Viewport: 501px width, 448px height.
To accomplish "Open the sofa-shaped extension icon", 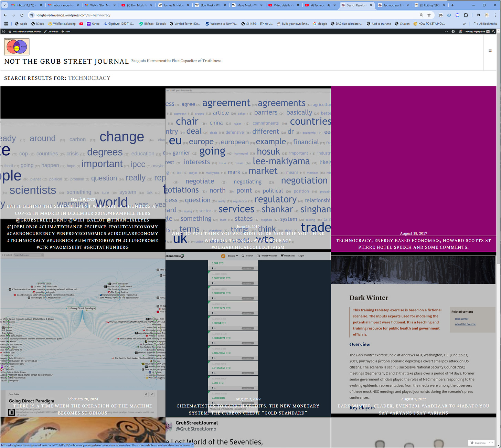I will click(x=441, y=15).
